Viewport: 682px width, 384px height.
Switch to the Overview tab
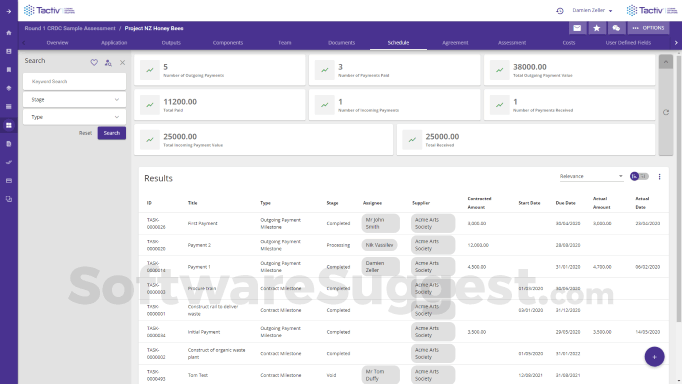pos(57,43)
